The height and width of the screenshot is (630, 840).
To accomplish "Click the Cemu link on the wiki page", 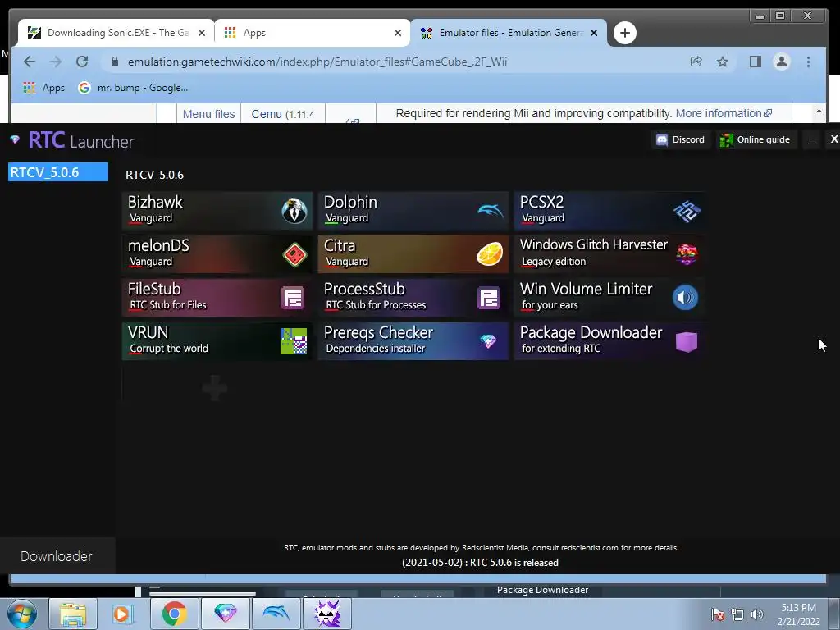I will (267, 114).
